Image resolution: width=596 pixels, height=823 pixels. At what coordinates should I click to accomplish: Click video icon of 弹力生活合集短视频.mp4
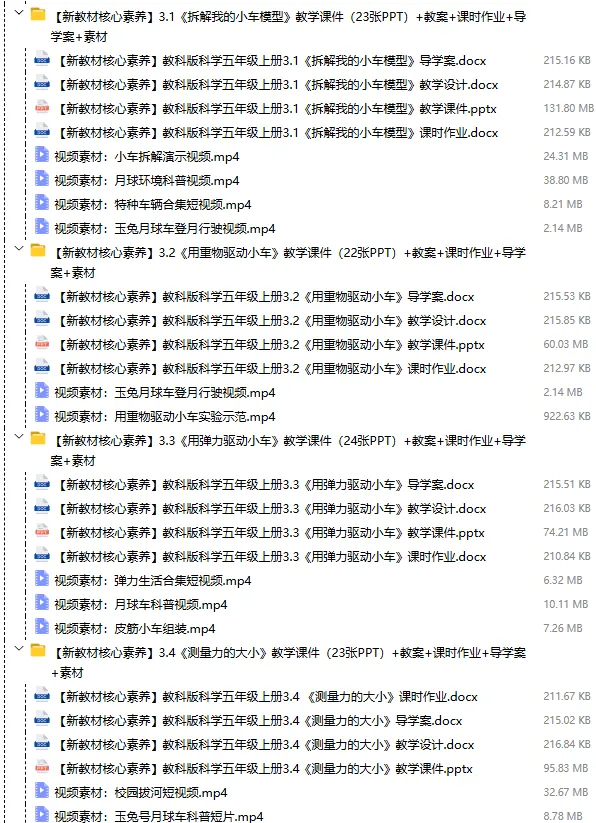41,578
